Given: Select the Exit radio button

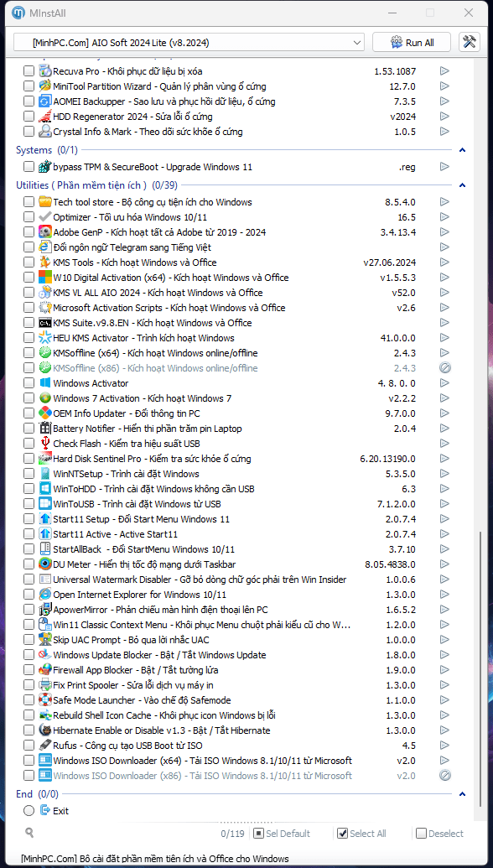Looking at the screenshot, I should click(29, 811).
